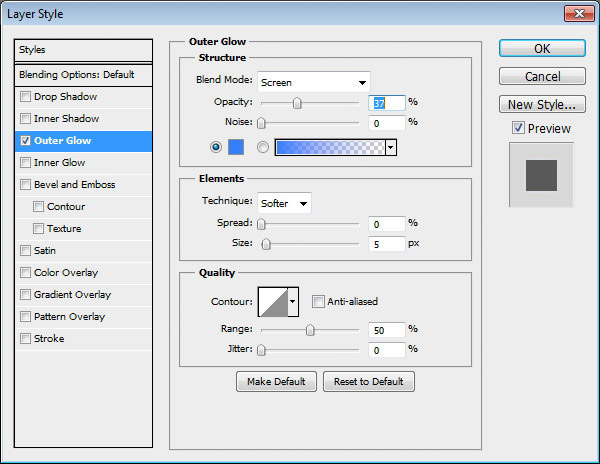Enable the Gradient Overlay checkbox

pyautogui.click(x=25, y=295)
